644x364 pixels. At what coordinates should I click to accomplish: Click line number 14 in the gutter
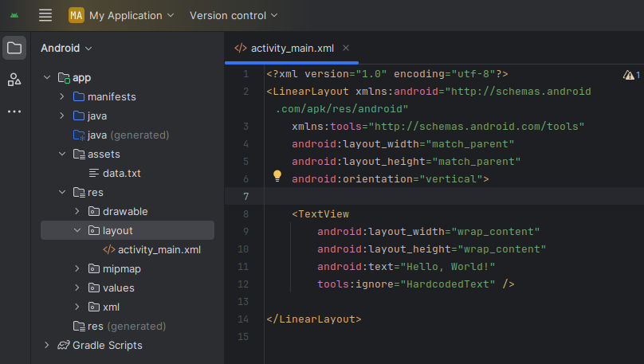coord(243,319)
